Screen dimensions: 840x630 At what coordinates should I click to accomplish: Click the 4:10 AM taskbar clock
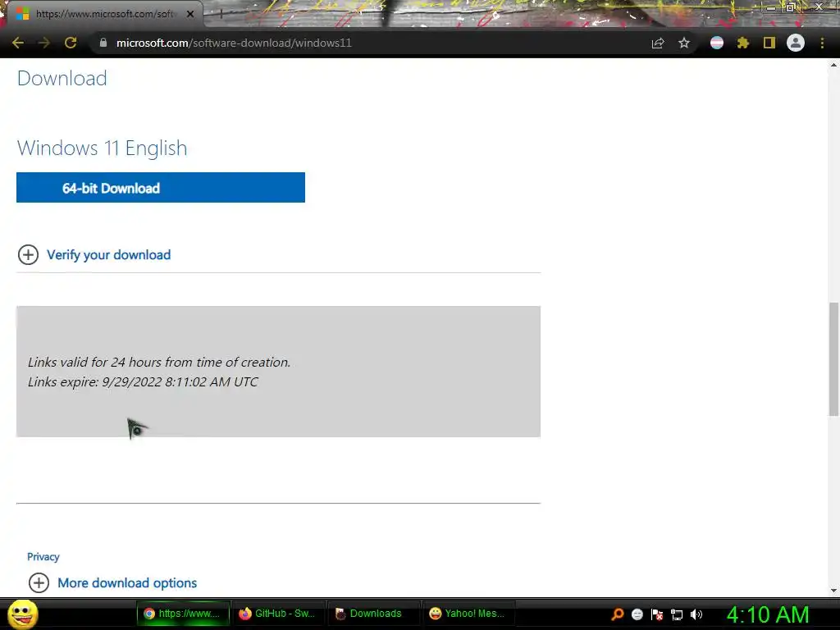768,614
